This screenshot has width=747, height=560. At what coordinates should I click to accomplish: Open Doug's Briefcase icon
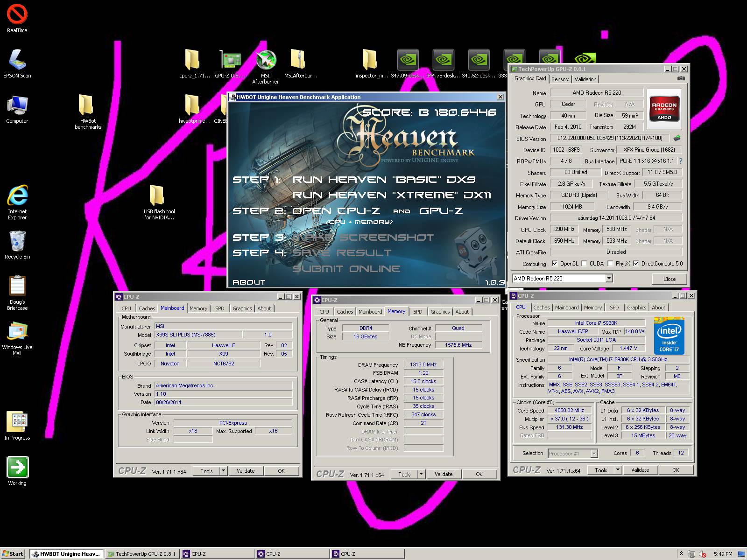point(17,293)
